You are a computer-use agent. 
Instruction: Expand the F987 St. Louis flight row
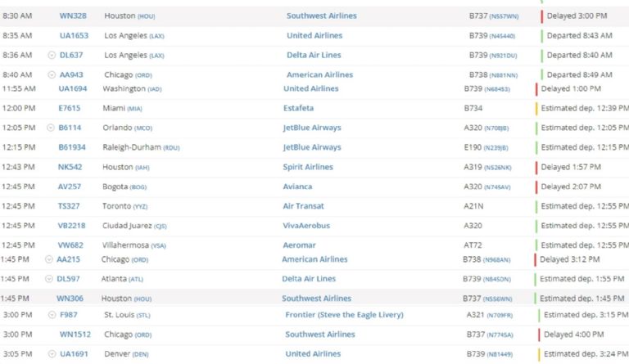coord(52,315)
